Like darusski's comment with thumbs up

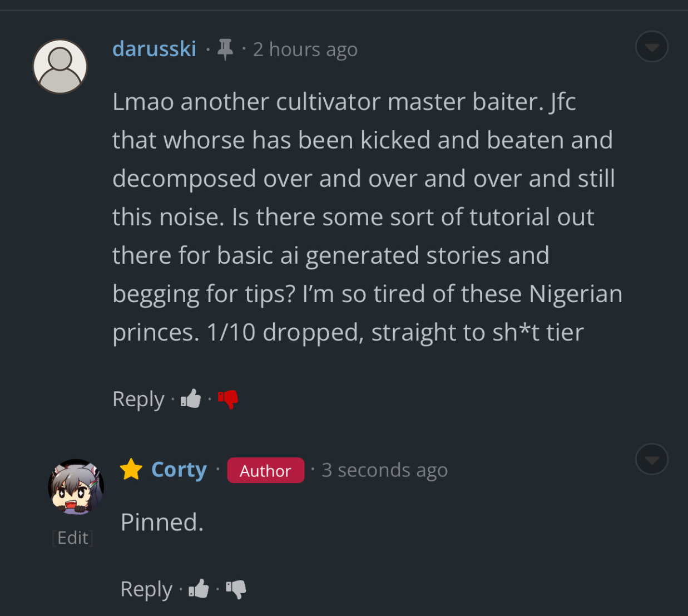pyautogui.click(x=191, y=398)
